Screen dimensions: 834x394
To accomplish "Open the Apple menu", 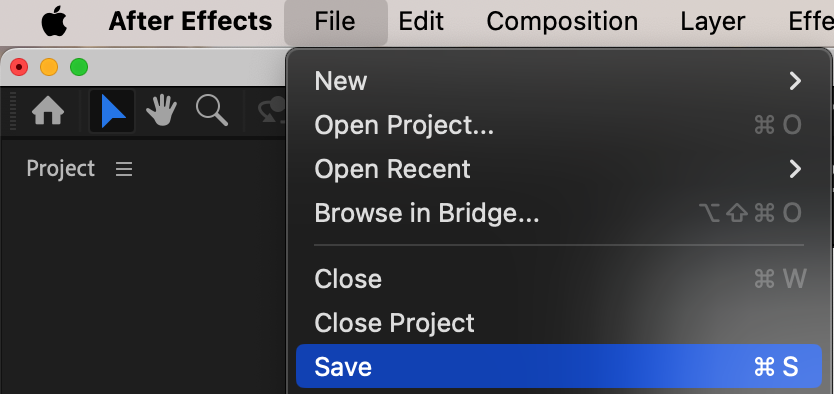I will point(55,22).
